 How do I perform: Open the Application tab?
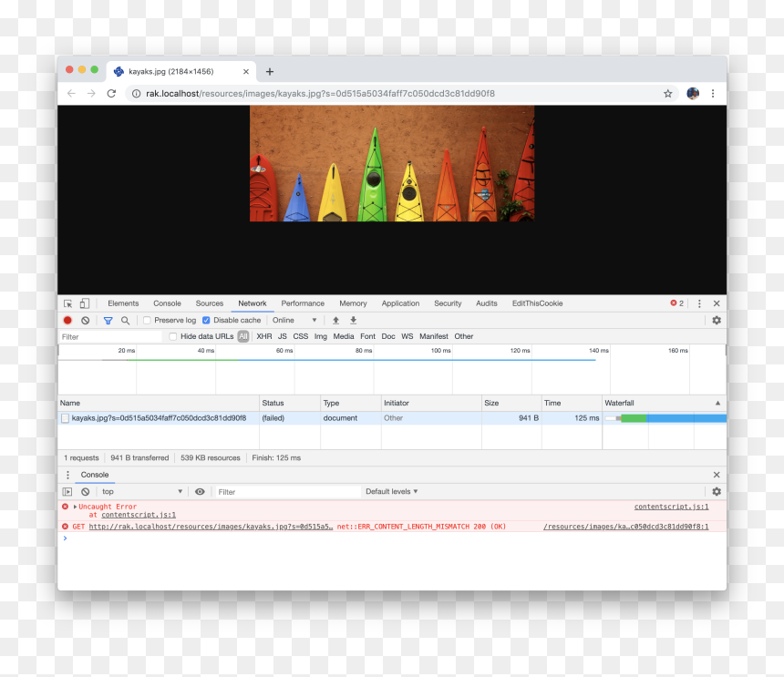(x=400, y=303)
